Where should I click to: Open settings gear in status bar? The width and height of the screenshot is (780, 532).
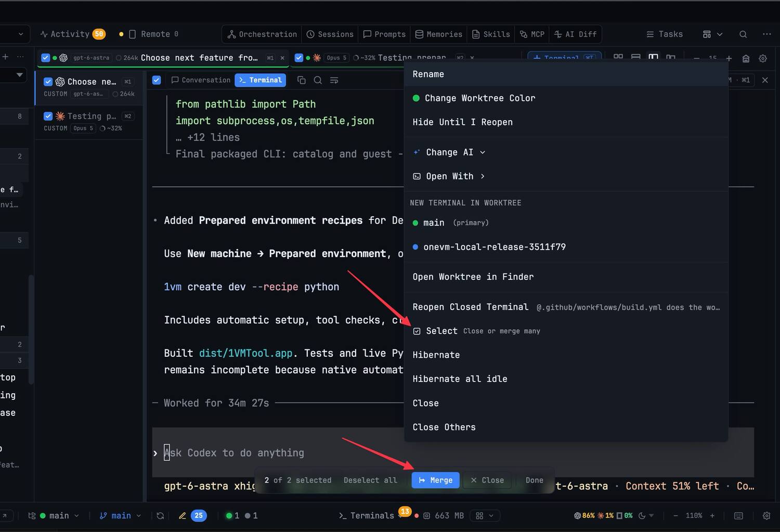click(x=766, y=515)
